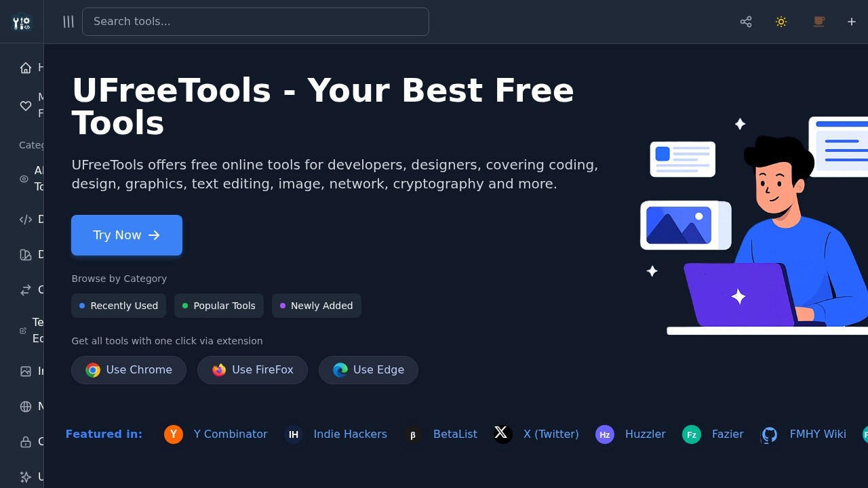Open the Network tools globe icon
The height and width of the screenshot is (488, 868).
[25, 406]
